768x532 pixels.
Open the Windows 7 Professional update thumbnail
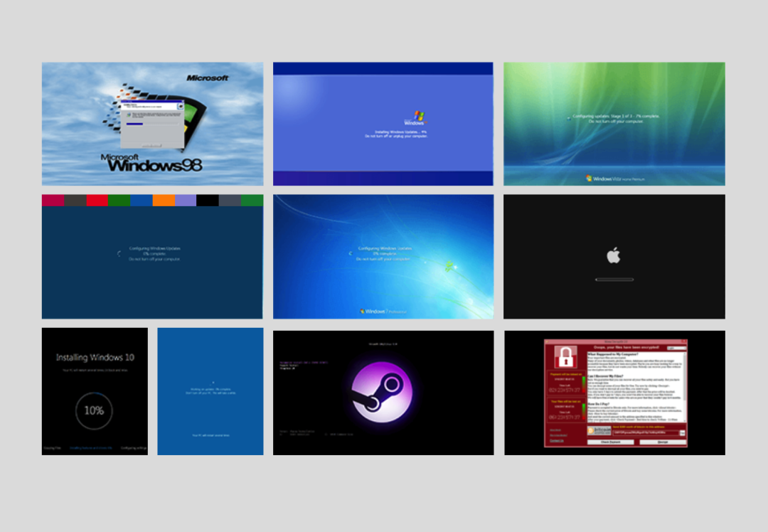(x=383, y=257)
